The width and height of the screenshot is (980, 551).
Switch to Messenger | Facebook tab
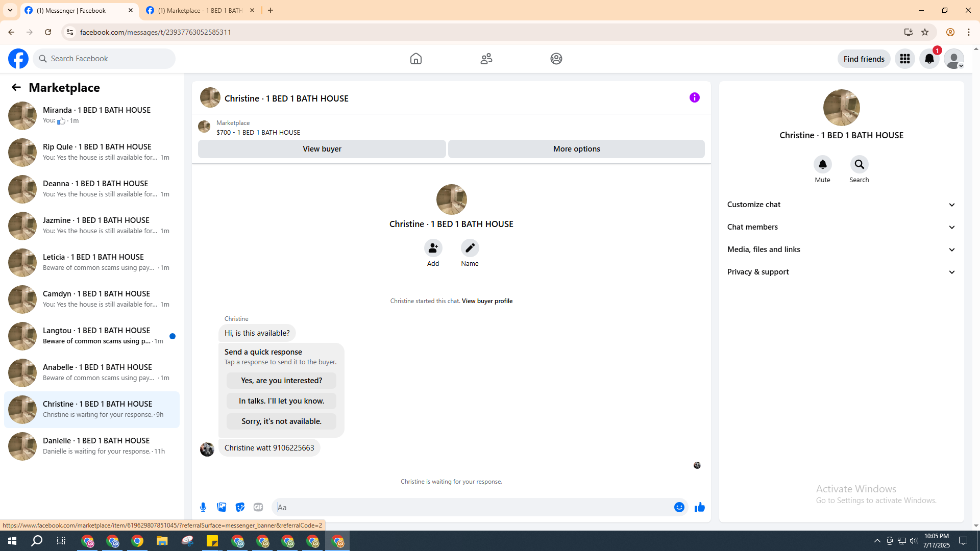[79, 10]
